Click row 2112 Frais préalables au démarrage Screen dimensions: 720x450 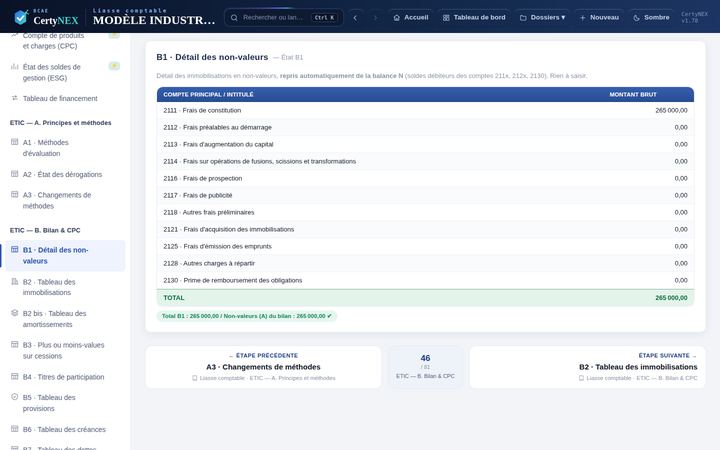click(x=425, y=127)
